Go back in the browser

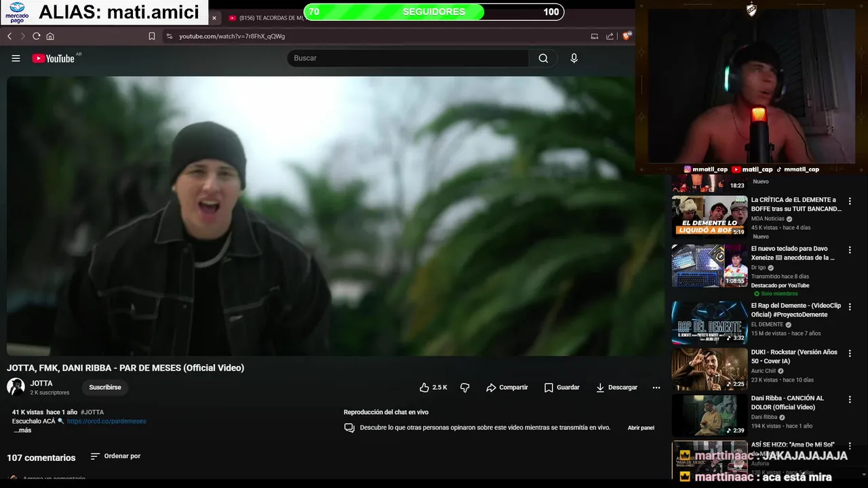9,36
